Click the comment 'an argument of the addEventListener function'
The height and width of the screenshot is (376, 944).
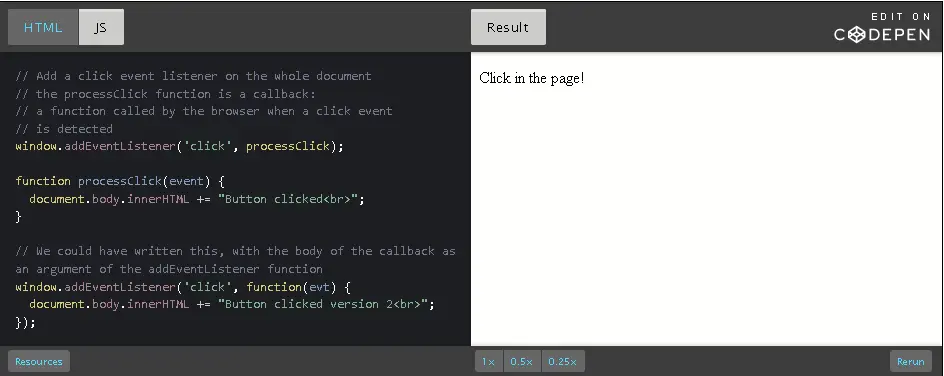pyautogui.click(x=169, y=269)
